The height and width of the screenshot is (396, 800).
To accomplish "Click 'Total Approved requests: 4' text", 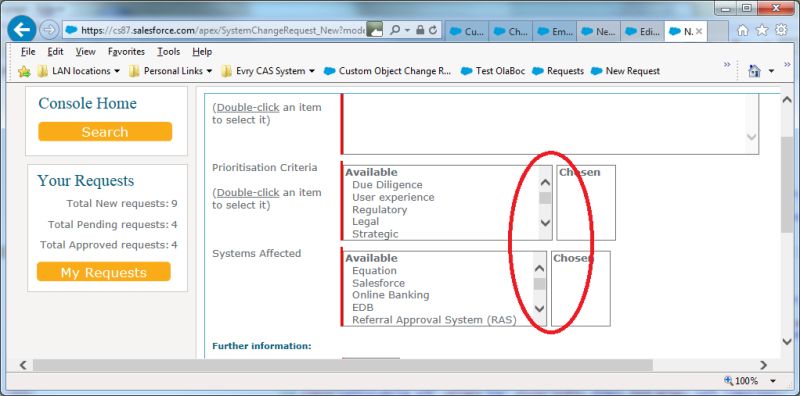I will [109, 245].
